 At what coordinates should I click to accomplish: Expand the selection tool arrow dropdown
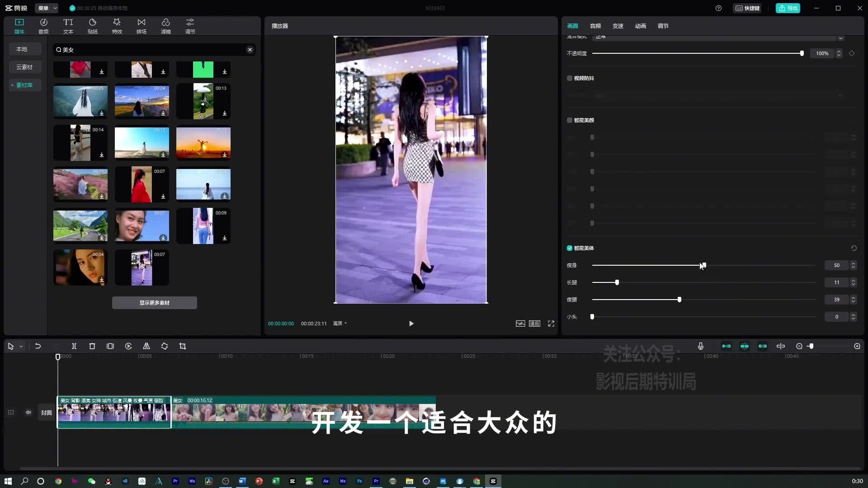21,347
